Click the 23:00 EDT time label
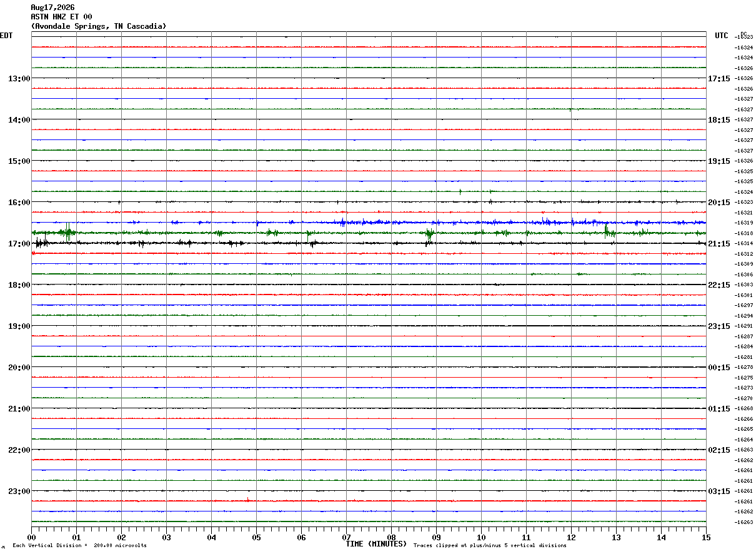 tap(19, 491)
